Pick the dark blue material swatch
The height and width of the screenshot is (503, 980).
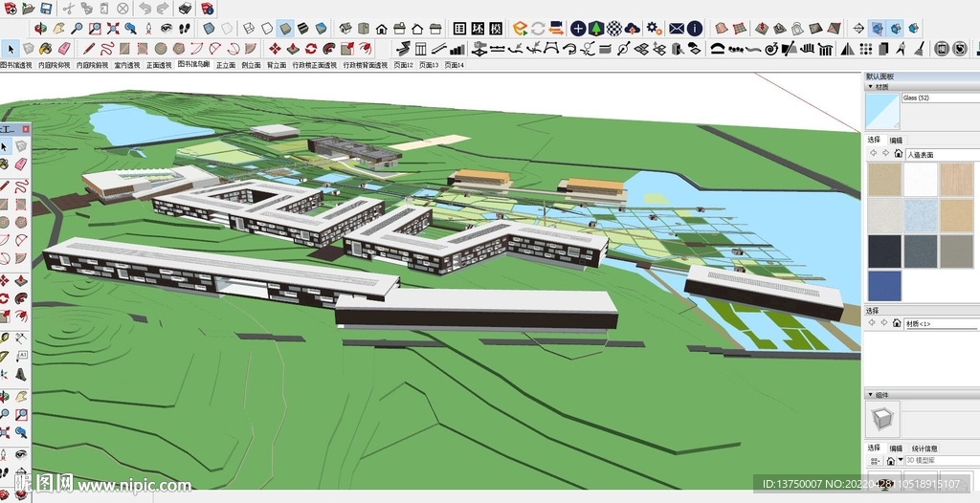point(884,285)
